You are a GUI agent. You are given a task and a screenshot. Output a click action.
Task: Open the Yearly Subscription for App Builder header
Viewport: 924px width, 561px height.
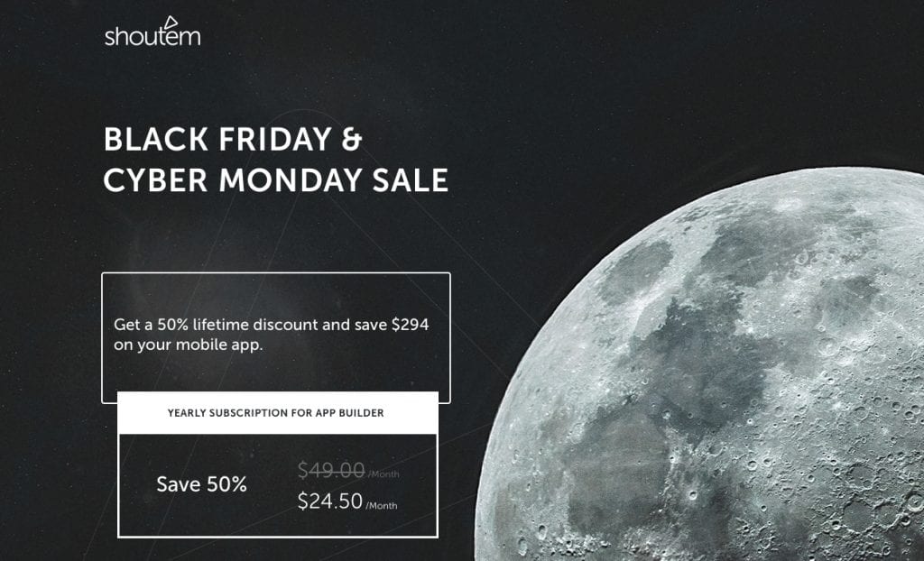(x=278, y=413)
